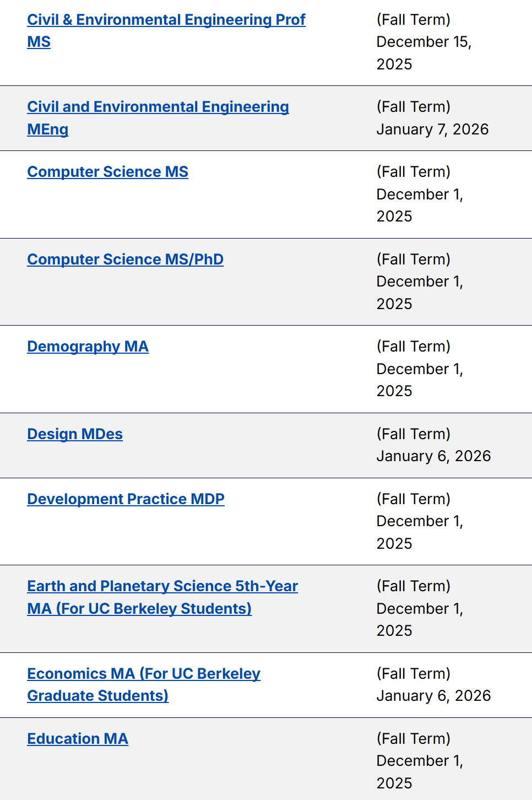The width and height of the screenshot is (532, 800).
Task: Open Economics MA for UC Berkeley Graduate Students
Action: pos(143,674)
